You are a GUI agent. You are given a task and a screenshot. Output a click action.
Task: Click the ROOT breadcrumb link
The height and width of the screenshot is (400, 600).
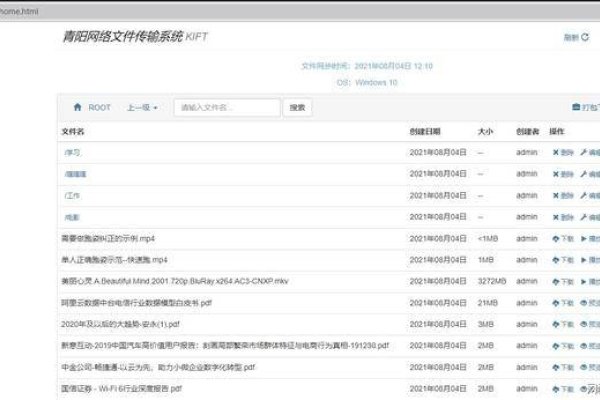pos(99,108)
